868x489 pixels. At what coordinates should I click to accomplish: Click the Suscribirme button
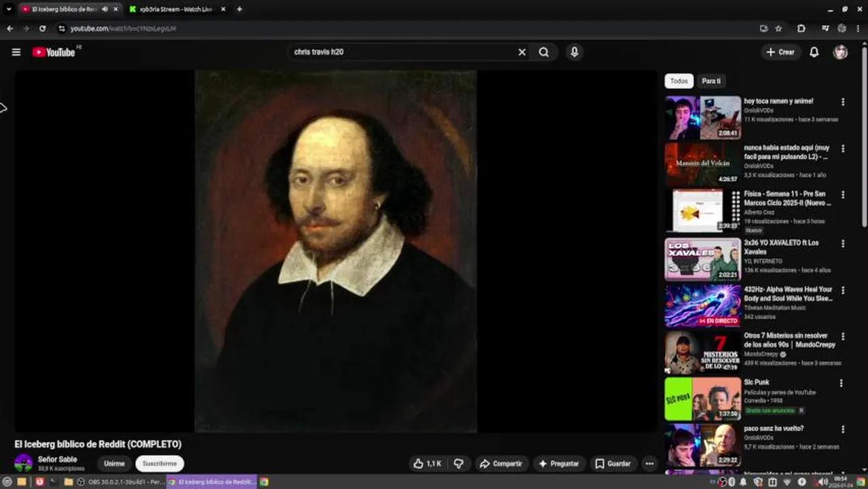[x=160, y=464]
